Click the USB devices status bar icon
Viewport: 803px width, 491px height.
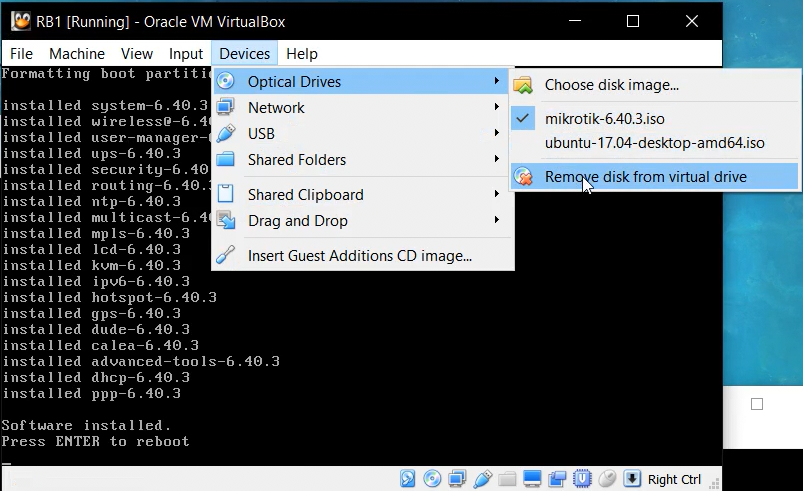click(x=482, y=479)
